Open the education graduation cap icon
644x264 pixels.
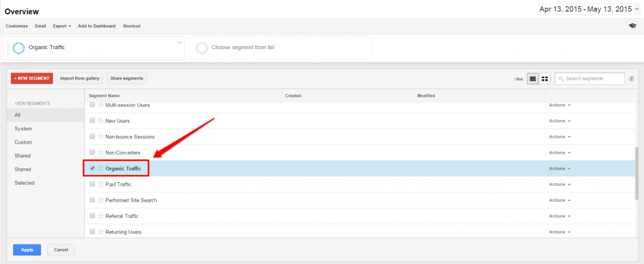632,26
